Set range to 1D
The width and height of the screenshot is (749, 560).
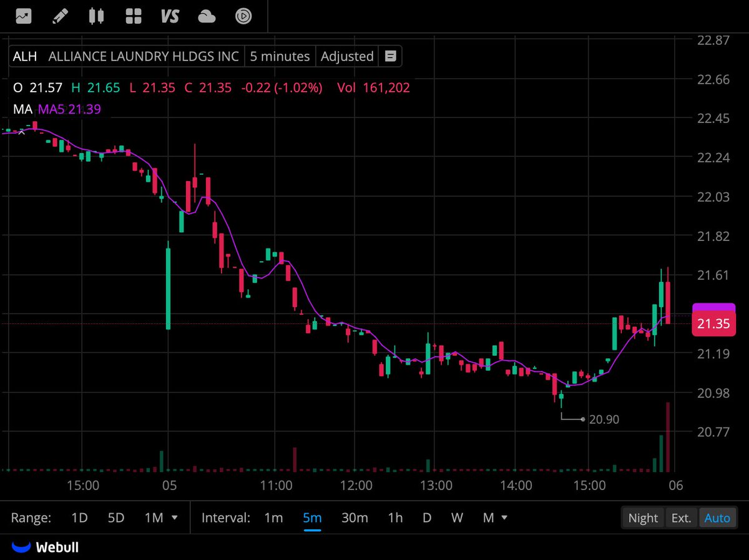coord(79,518)
